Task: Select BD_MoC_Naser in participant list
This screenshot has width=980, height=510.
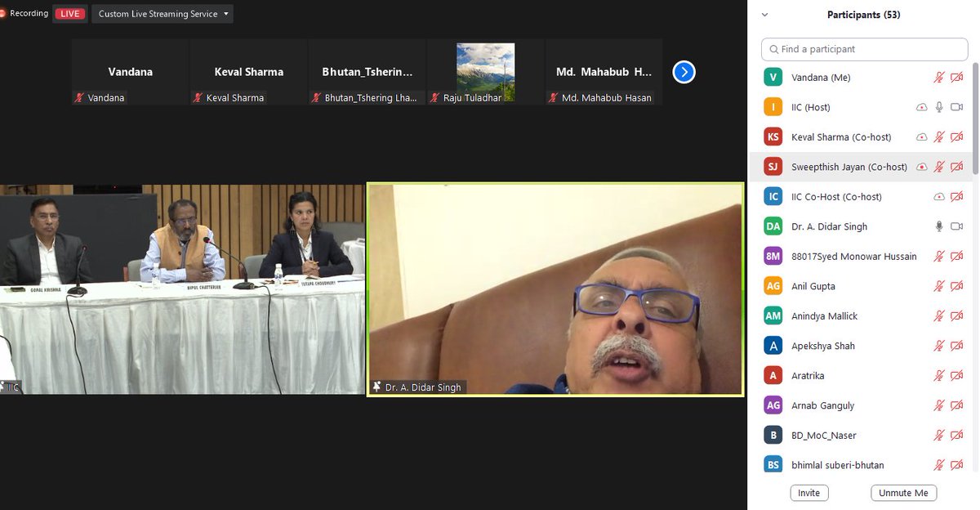Action: [x=862, y=435]
